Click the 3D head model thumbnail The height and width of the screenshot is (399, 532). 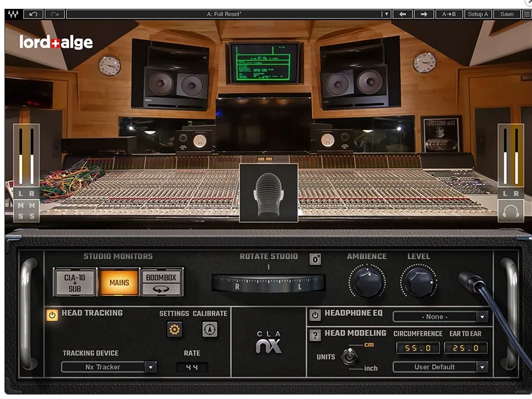coord(269,193)
